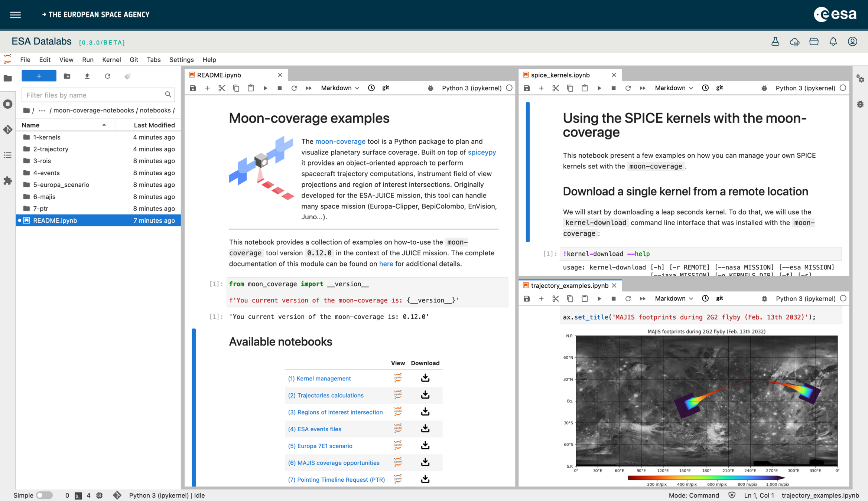Image resolution: width=868 pixels, height=501 pixels.
Task: Open the Extension Manager puzzle icon
Action: 8,181
